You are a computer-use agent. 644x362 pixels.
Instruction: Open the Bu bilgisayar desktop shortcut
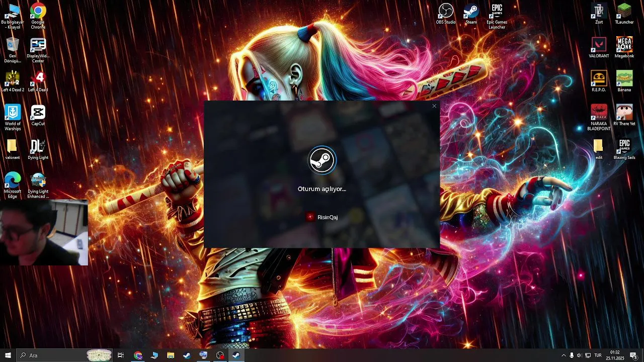pos(13,16)
